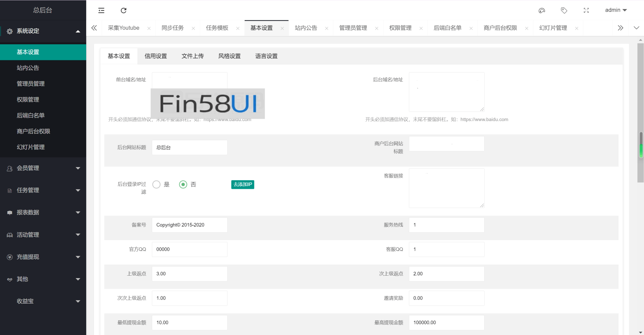
Task: Open the tab operations dropdown arrow
Action: click(x=636, y=28)
